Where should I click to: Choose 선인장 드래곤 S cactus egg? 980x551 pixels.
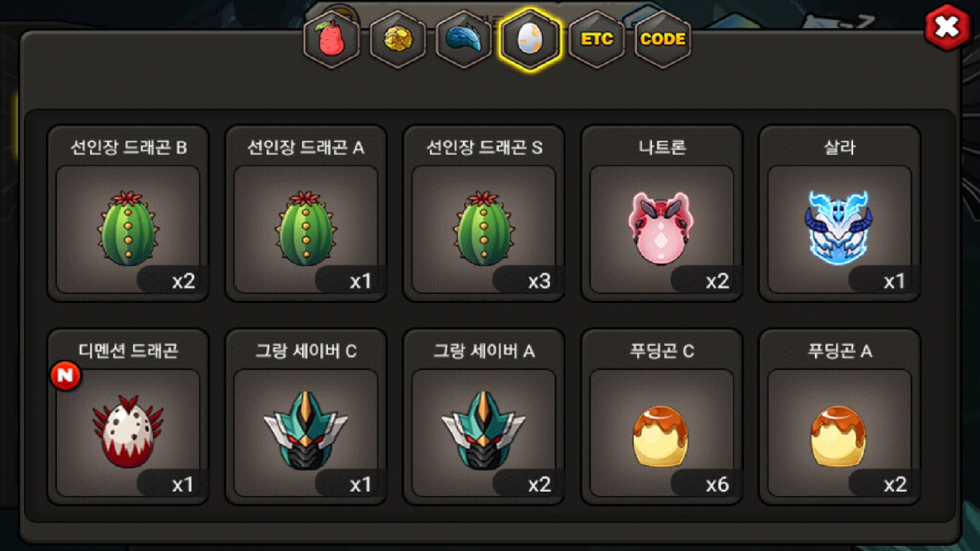(484, 213)
